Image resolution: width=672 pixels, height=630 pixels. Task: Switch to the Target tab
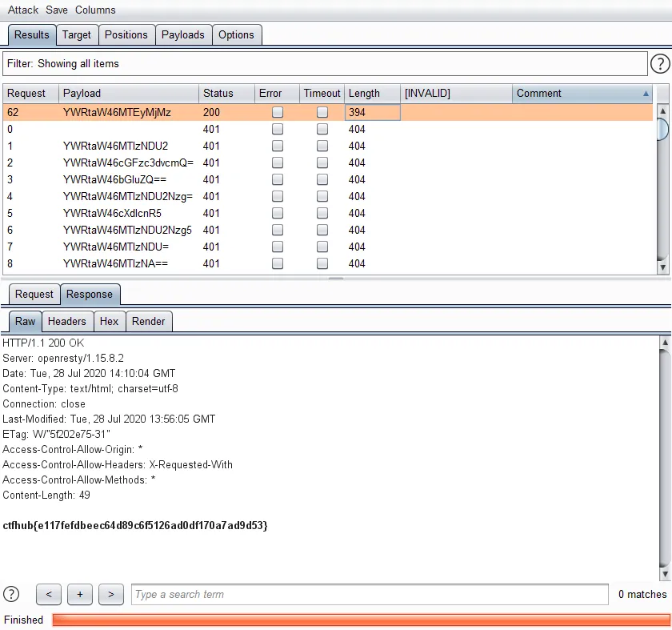pyautogui.click(x=77, y=34)
